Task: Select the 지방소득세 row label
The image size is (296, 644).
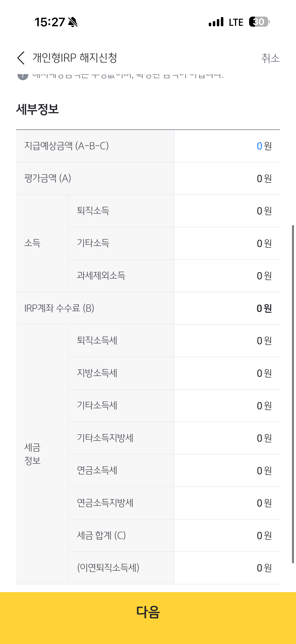Action: tap(97, 373)
